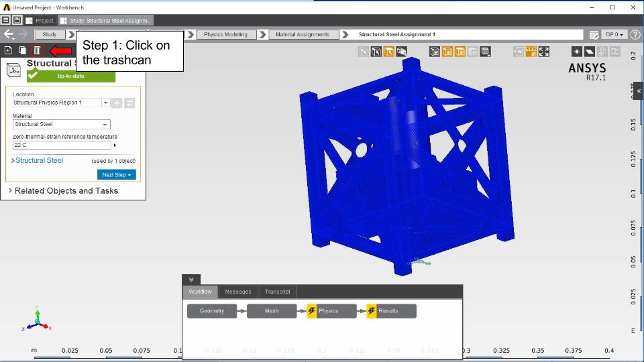
Task: Click the Study breadcrumb
Action: tap(50, 34)
